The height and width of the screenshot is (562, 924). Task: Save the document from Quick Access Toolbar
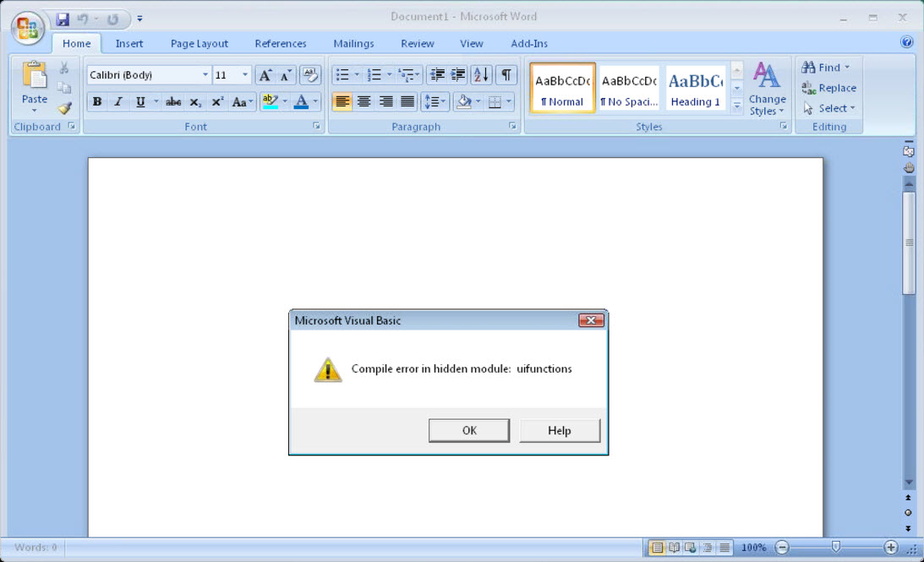click(x=63, y=19)
